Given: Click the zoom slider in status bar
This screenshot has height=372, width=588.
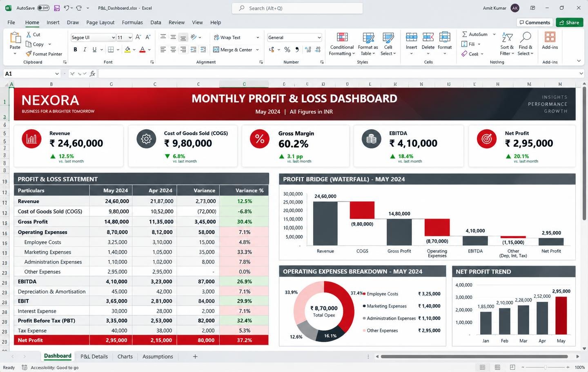Looking at the screenshot, I should 545,367.
